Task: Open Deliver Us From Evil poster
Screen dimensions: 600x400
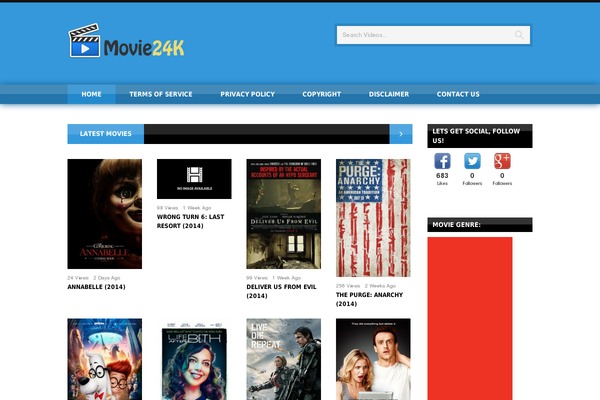Action: click(x=284, y=214)
